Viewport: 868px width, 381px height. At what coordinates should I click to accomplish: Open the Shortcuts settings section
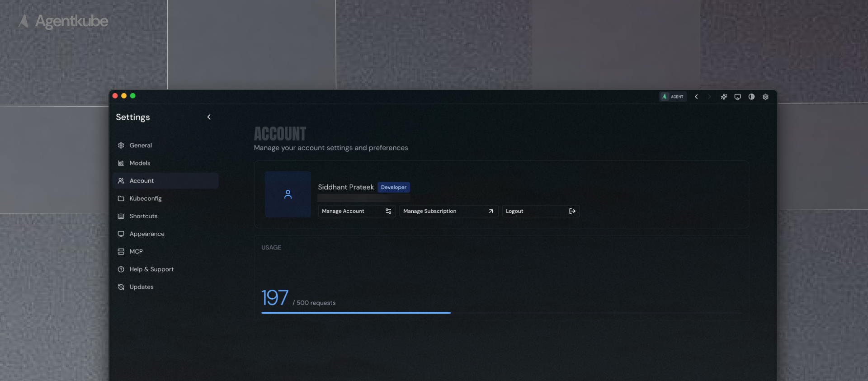[x=165, y=216]
